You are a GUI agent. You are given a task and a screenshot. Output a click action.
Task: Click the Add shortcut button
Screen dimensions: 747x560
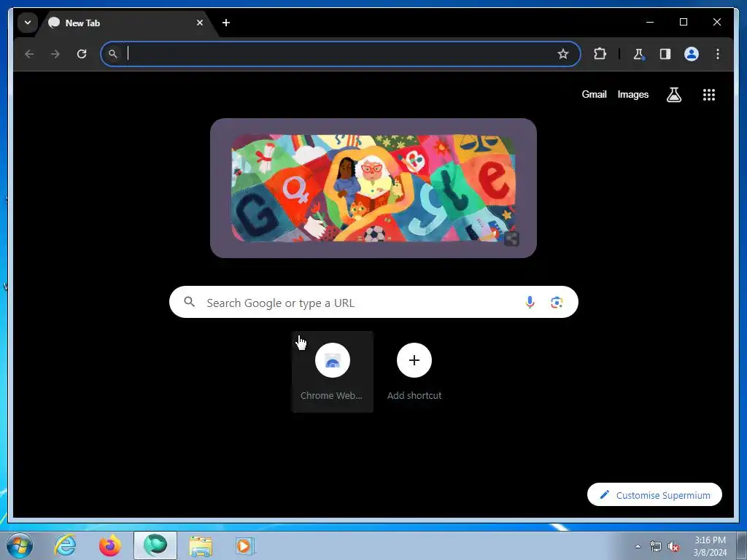(x=414, y=371)
